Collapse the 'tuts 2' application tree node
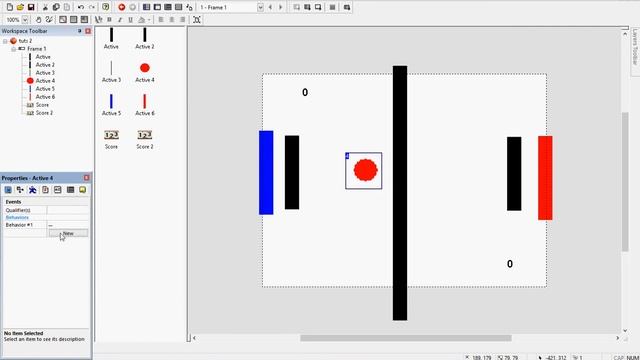The width and height of the screenshot is (640, 360). coord(5,41)
